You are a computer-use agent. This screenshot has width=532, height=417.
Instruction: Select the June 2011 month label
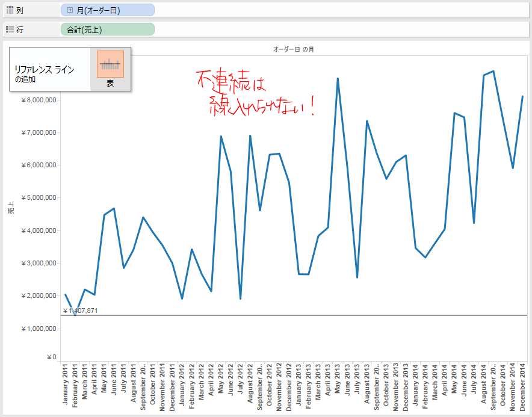click(x=114, y=380)
